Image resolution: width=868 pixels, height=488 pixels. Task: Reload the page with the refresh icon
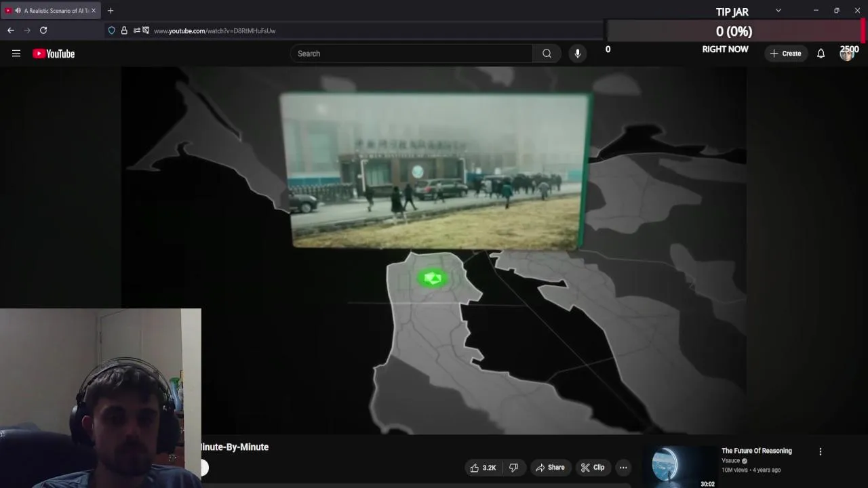(43, 30)
